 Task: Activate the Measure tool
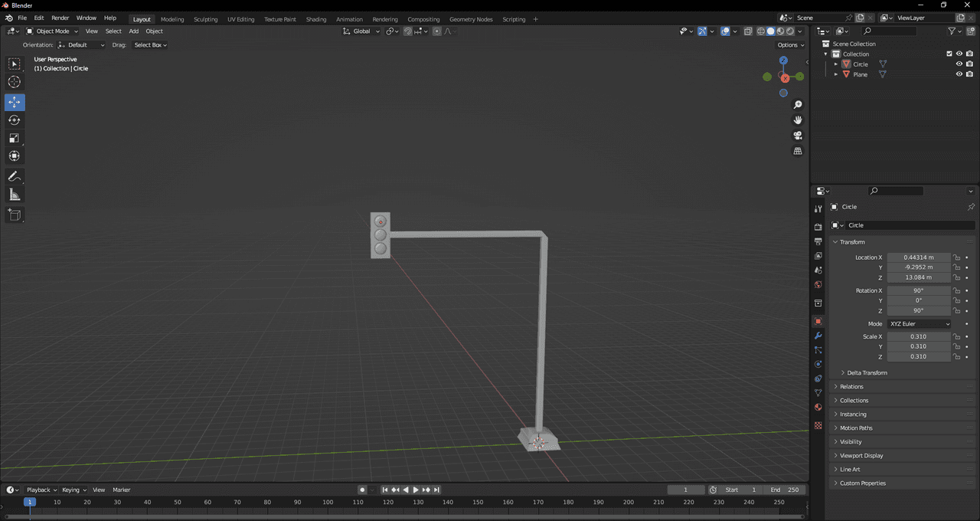15,195
